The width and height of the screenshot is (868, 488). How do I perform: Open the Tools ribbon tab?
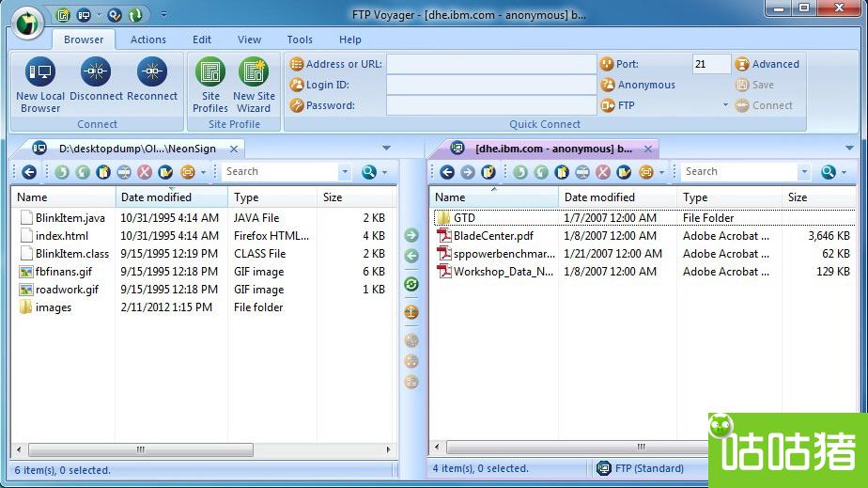tap(300, 39)
